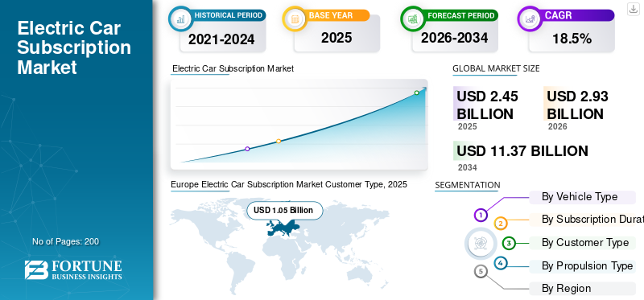The image size is (644, 300).
Task: Click the download icon in top-right corner
Action: coord(634,9)
